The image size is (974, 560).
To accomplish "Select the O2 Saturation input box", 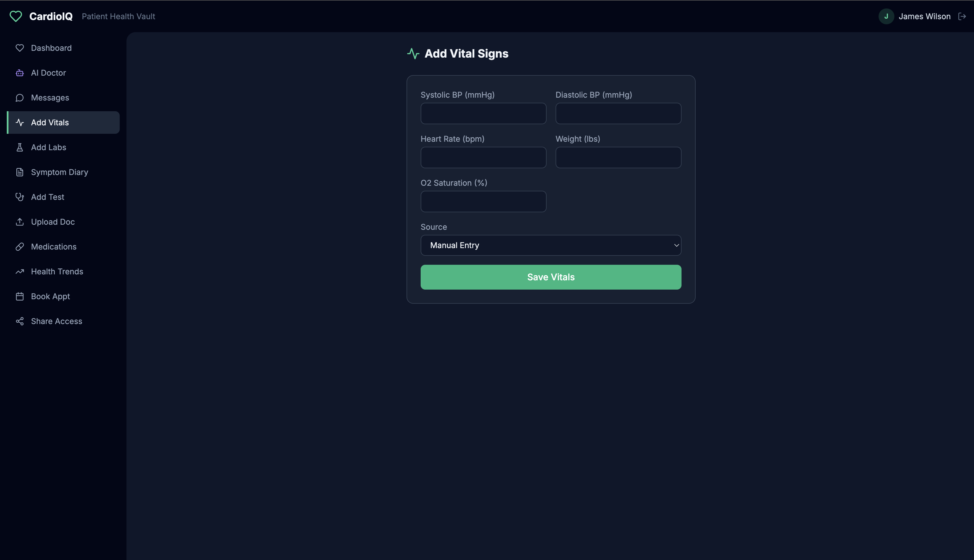I will 483,202.
